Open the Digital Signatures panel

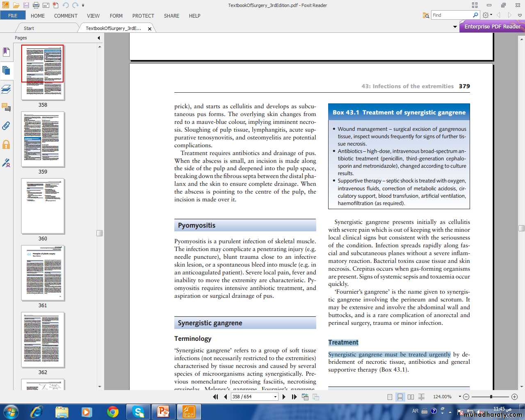pos(6,163)
